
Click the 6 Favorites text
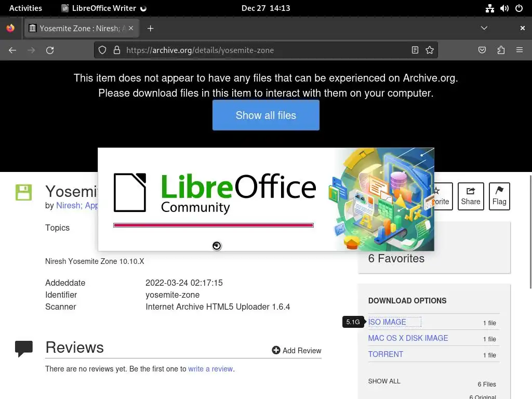(396, 259)
